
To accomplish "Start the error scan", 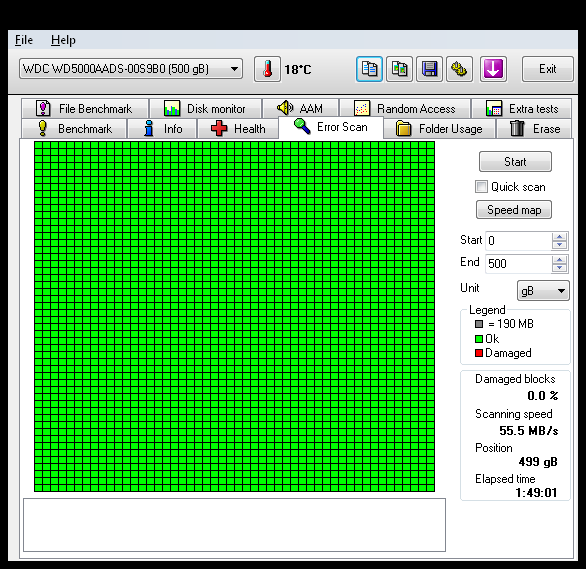I will click(515, 162).
